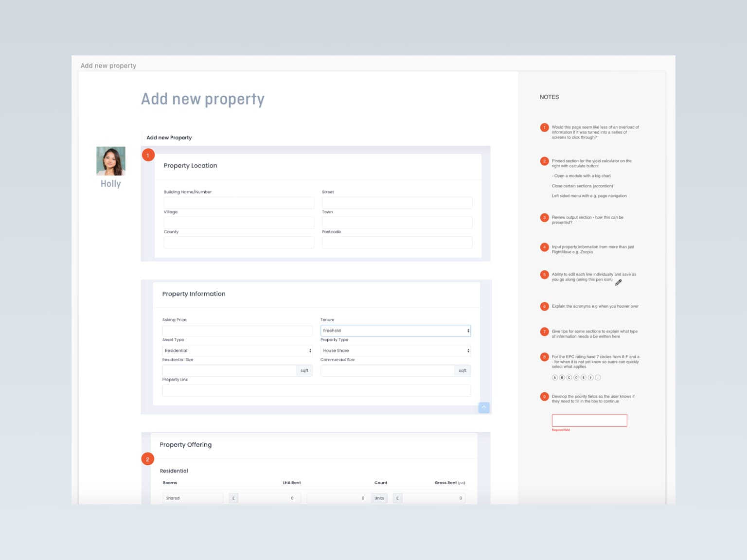Click numbered note icon 3 about review output
Viewport: 747px width, 560px height.
tap(544, 218)
